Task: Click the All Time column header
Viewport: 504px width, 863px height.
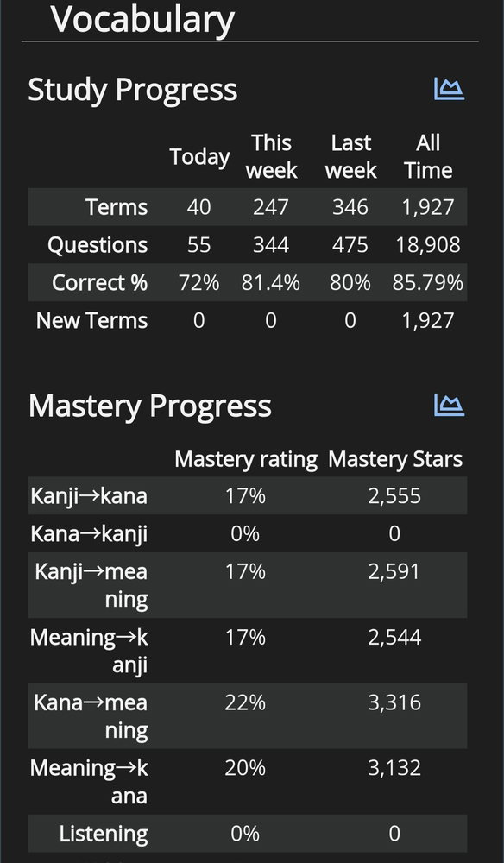Action: click(x=428, y=157)
